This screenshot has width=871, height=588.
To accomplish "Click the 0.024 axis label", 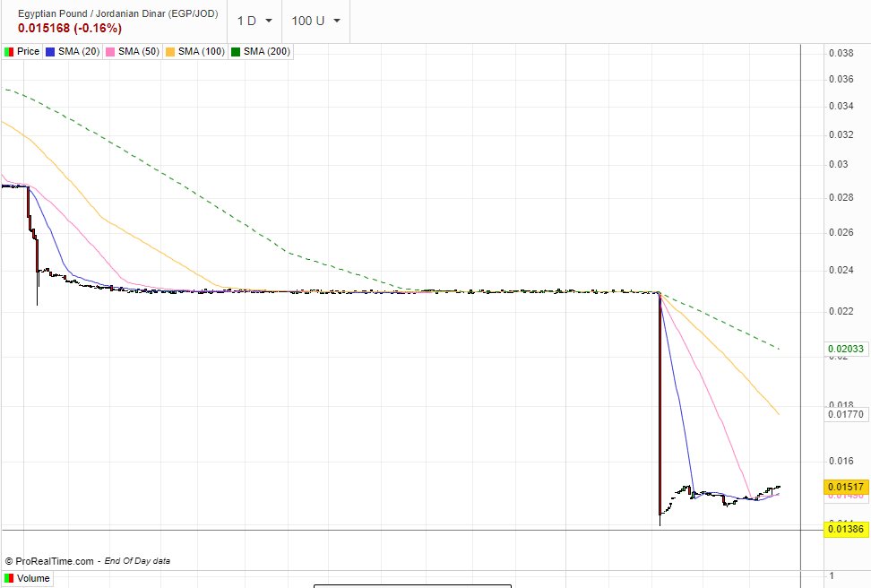I will coord(841,270).
